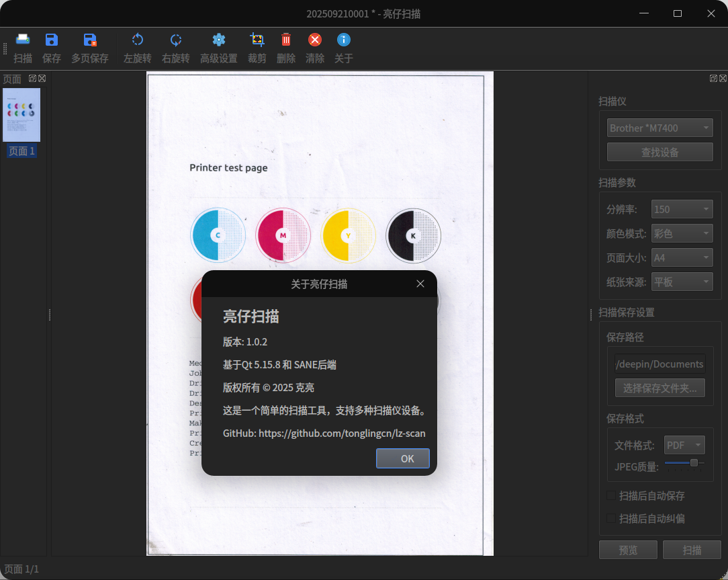Click the 保存路径 path input field
This screenshot has width=728, height=580.
pyautogui.click(x=659, y=364)
